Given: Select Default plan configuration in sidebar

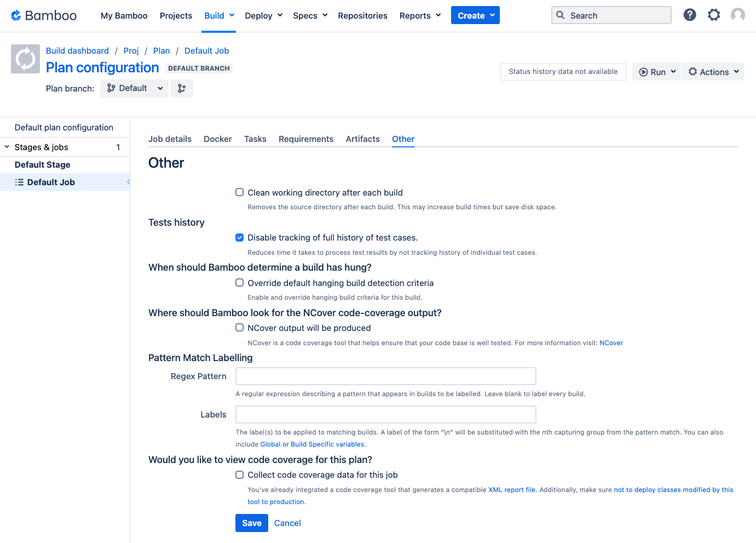Looking at the screenshot, I should pos(65,127).
